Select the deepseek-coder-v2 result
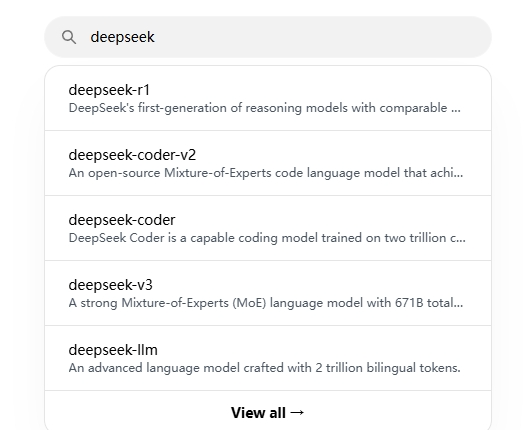The image size is (524, 430). 268,163
